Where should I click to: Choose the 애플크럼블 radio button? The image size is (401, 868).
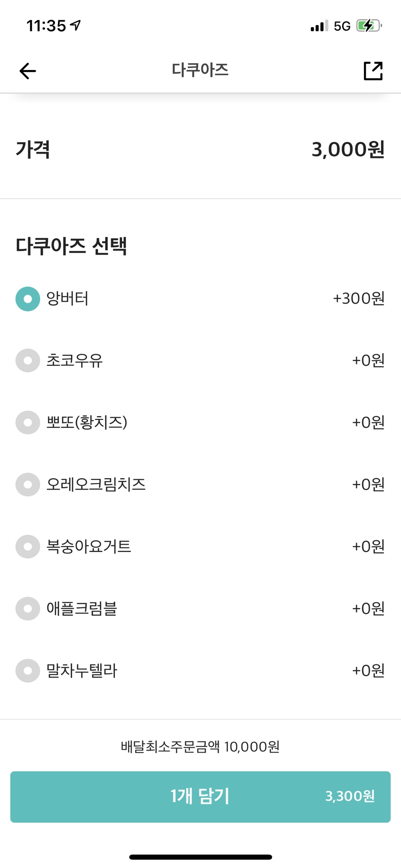tap(28, 609)
